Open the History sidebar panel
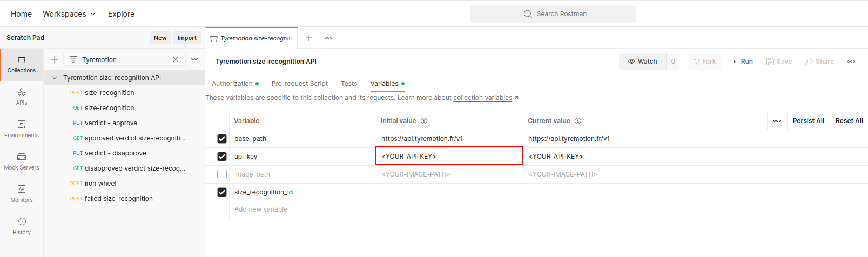Screen dimensions: 868x257 pos(22,226)
